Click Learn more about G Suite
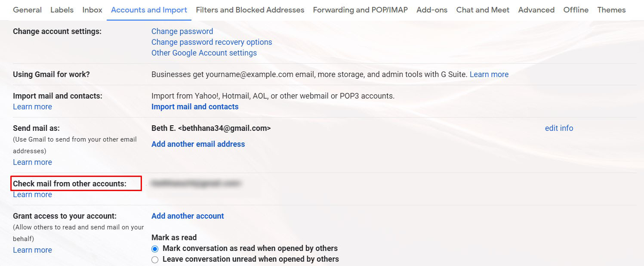 pyautogui.click(x=489, y=74)
